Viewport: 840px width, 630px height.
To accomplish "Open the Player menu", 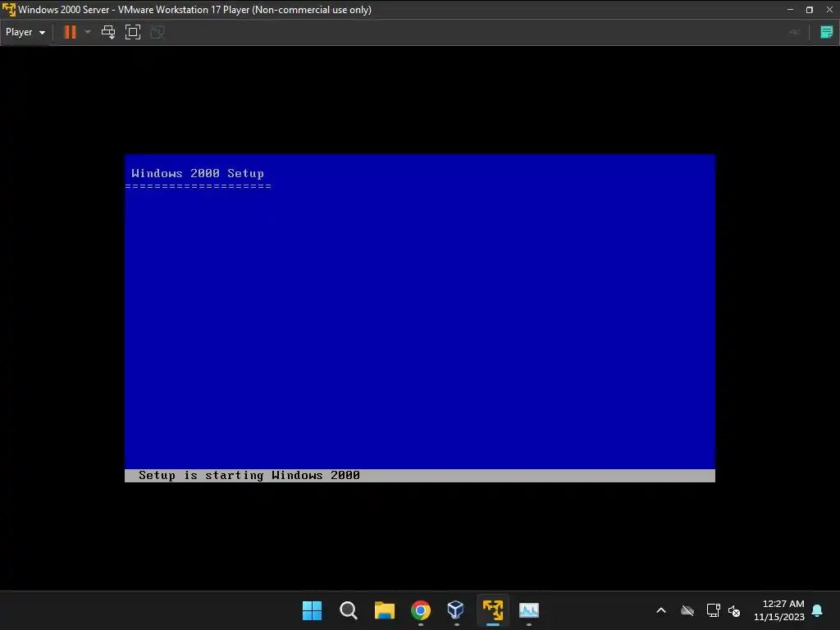I will 25,32.
